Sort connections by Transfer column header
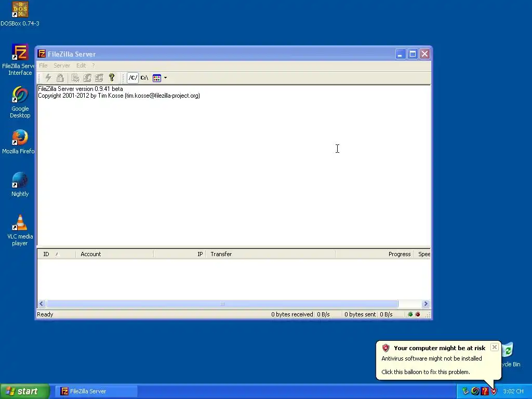This screenshot has height=399, width=532. pos(270,254)
